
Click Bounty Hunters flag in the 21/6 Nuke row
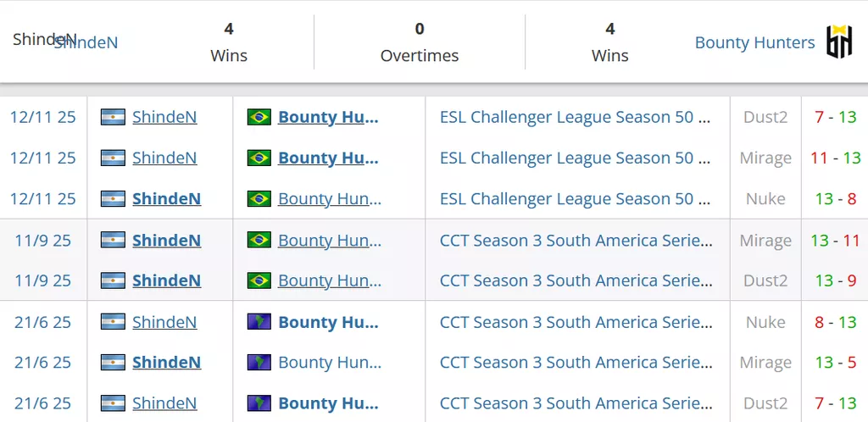[x=259, y=322]
